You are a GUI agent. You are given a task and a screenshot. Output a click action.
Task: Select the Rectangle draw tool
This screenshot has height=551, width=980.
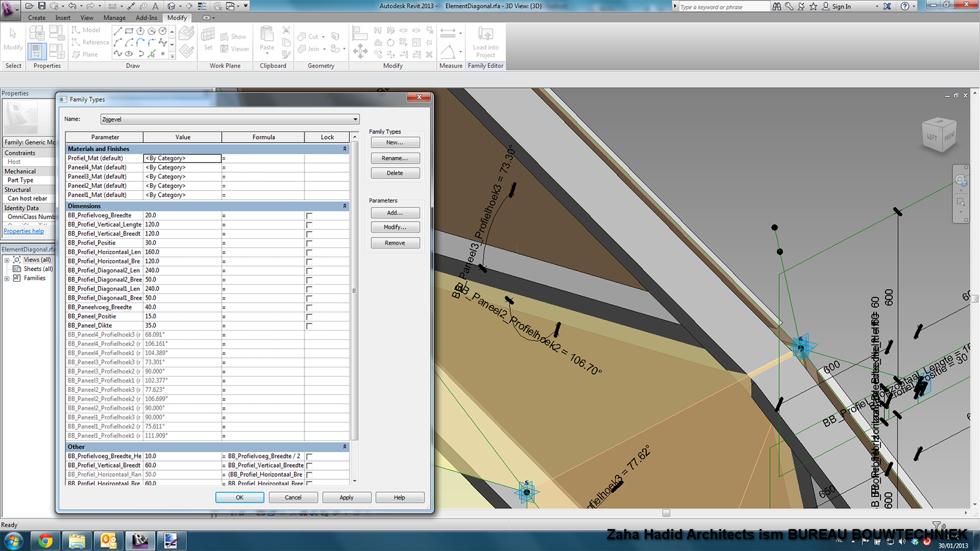[129, 31]
